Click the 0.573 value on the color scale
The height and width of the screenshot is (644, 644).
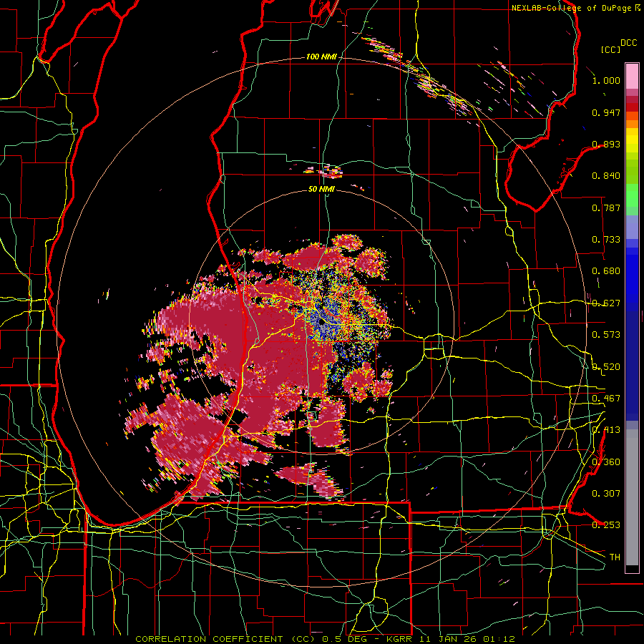point(606,335)
